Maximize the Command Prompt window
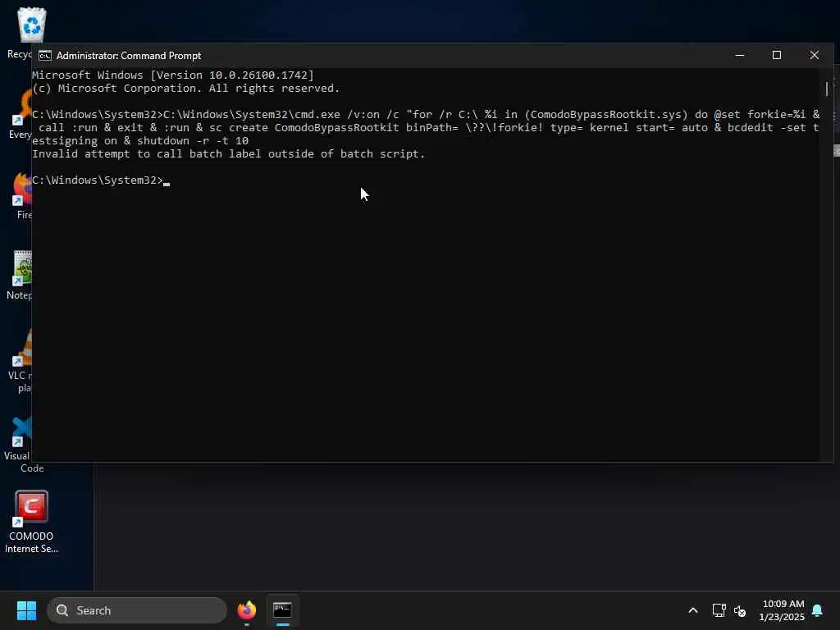This screenshot has width=840, height=630. tap(776, 55)
